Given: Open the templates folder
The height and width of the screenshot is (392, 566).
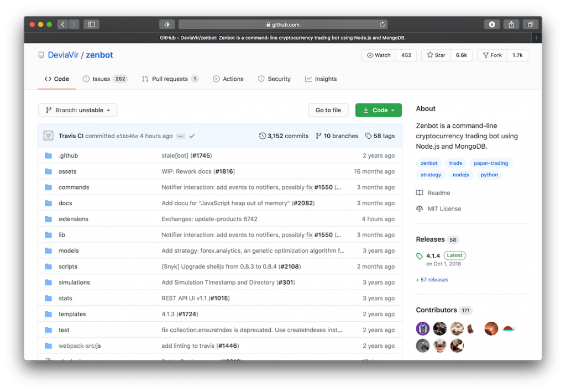Looking at the screenshot, I should click(x=72, y=315).
